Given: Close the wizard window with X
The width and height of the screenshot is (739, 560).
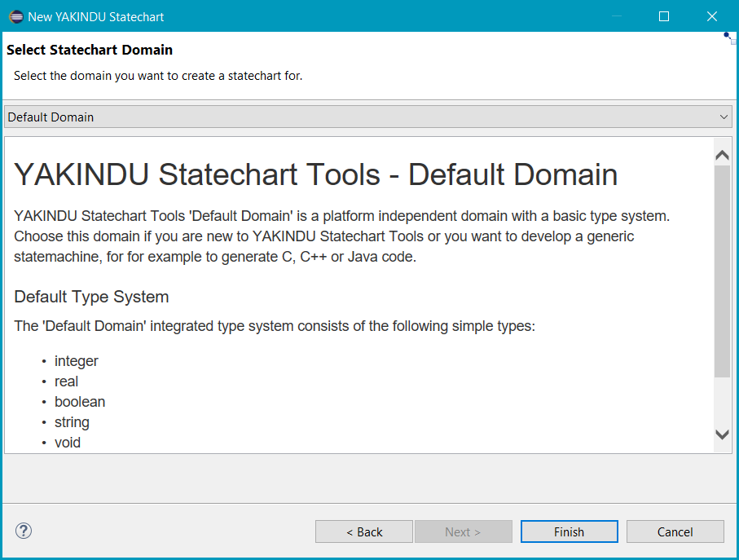Looking at the screenshot, I should coord(712,16).
